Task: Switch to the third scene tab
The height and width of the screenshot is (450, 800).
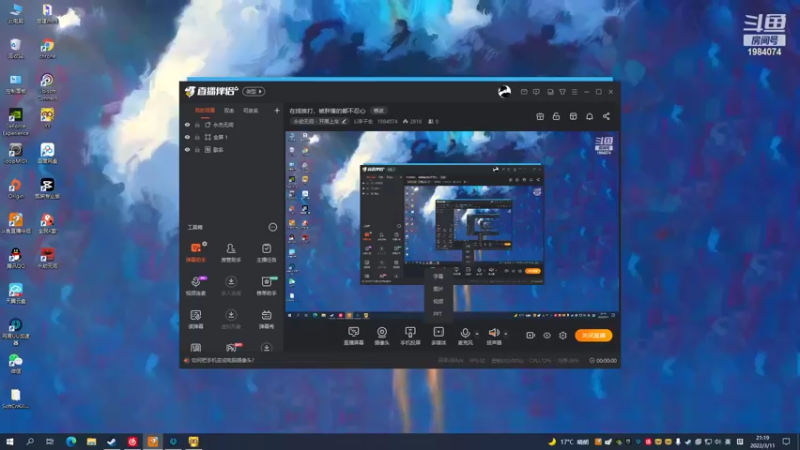Action: [x=251, y=110]
